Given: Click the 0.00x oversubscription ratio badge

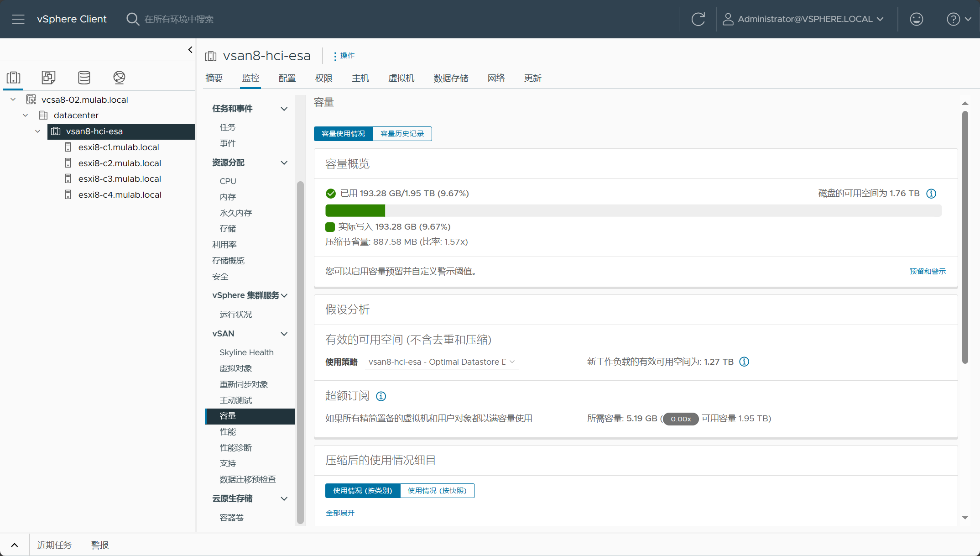Looking at the screenshot, I should click(681, 419).
